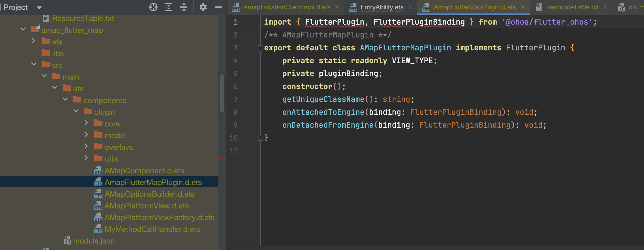Open AMapPlatformViewFactory.d.ets in the tree

click(159, 218)
